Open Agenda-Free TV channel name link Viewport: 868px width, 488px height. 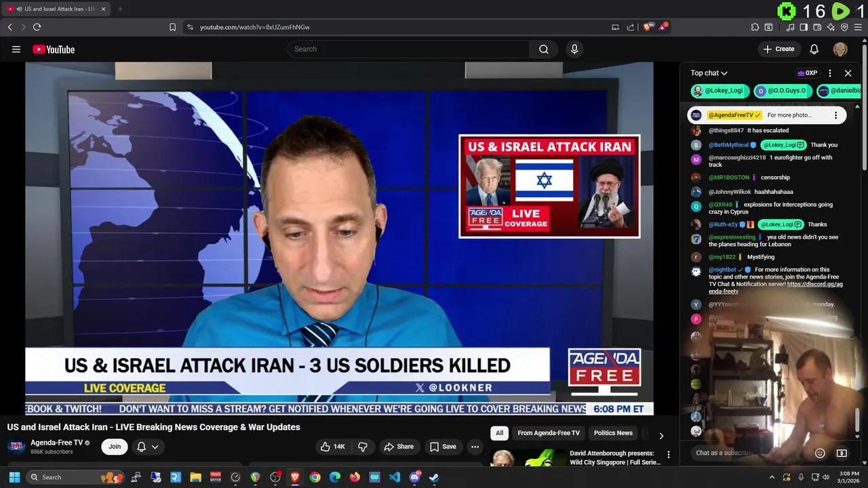point(56,443)
